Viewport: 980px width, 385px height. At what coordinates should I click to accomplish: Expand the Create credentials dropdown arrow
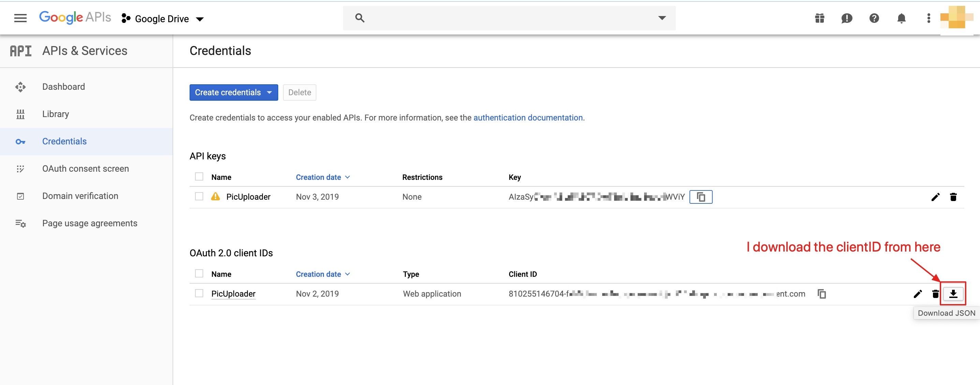click(x=269, y=92)
